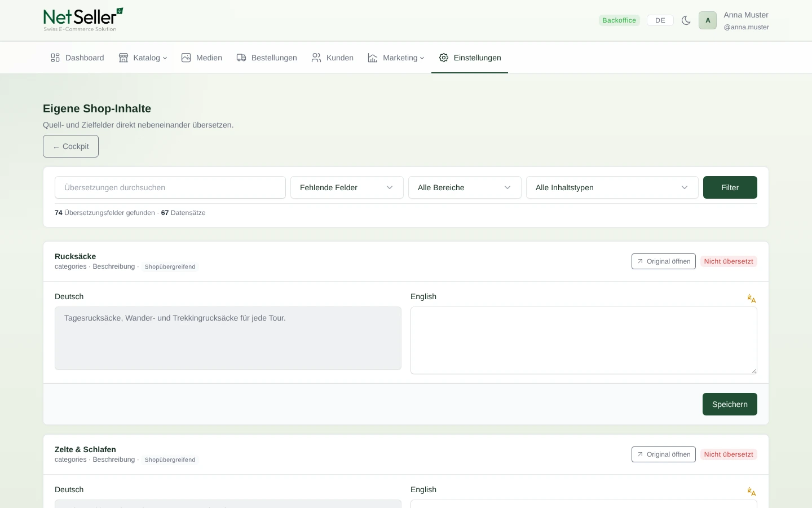The width and height of the screenshot is (812, 508).
Task: Toggle dark mode moon icon
Action: tap(686, 20)
